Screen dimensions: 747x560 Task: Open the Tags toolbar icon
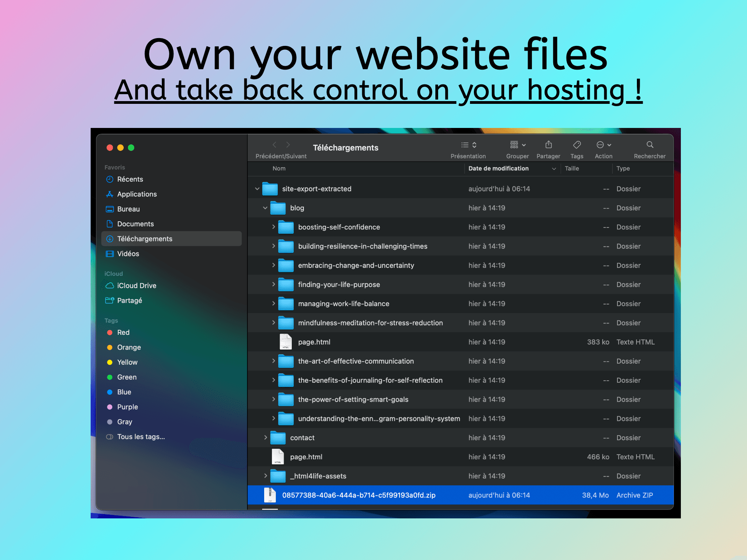coord(577,145)
